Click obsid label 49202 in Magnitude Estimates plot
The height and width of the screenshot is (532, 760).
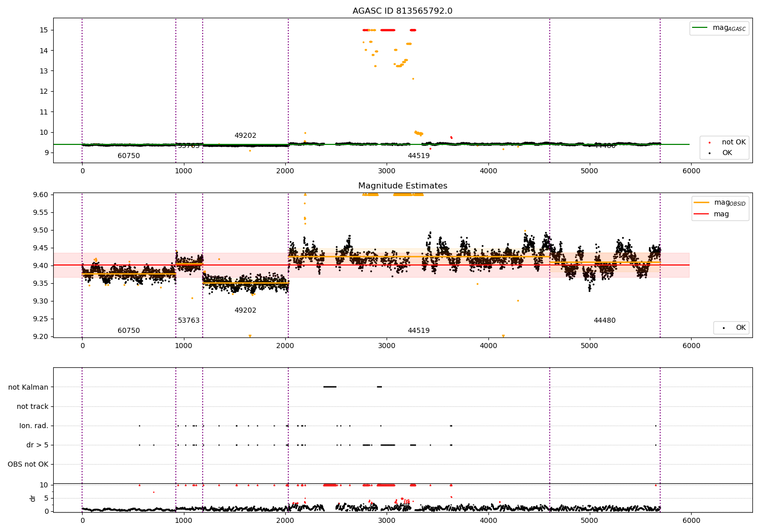click(245, 311)
